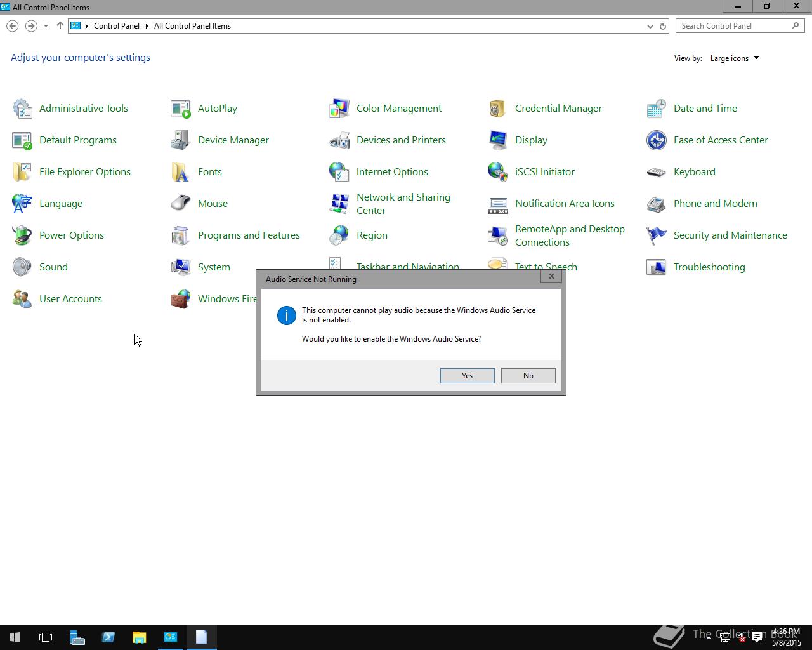This screenshot has width=812, height=650.
Task: Open the File Explorer Options icon
Action: (x=22, y=172)
